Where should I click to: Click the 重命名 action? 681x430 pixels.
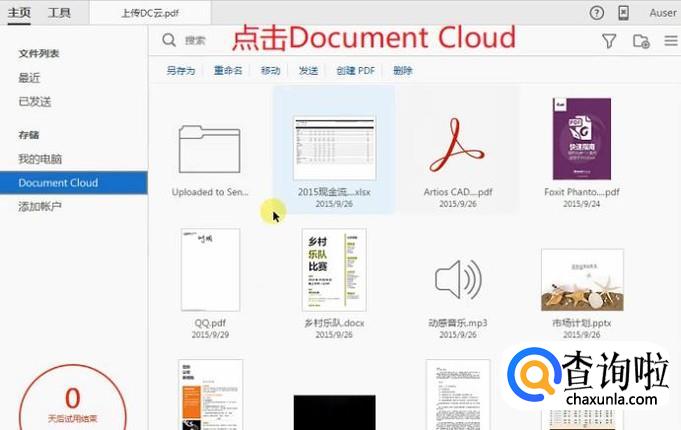click(228, 70)
